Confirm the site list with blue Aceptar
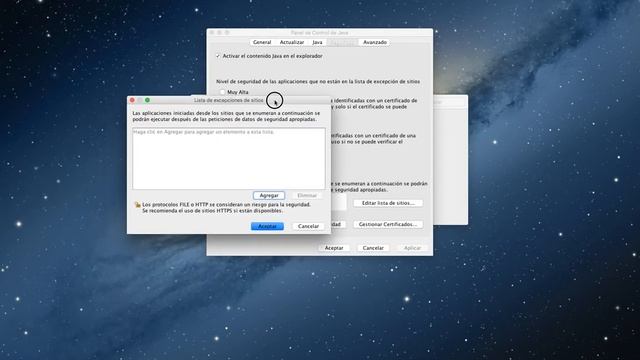Image resolution: width=640 pixels, height=360 pixels. click(267, 226)
